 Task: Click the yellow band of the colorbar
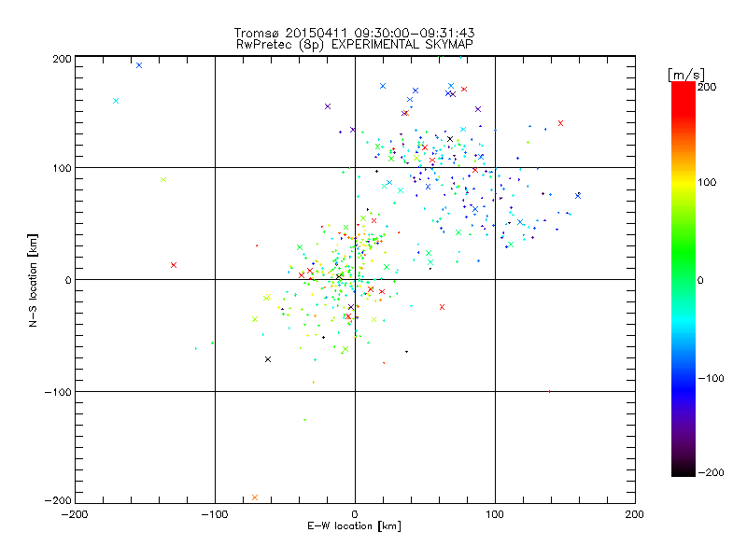pos(684,182)
